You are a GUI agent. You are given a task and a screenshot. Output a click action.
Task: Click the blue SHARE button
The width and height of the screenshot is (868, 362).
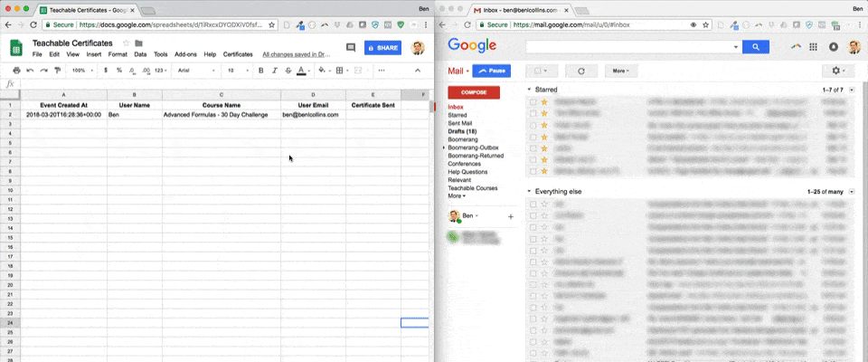tap(383, 48)
